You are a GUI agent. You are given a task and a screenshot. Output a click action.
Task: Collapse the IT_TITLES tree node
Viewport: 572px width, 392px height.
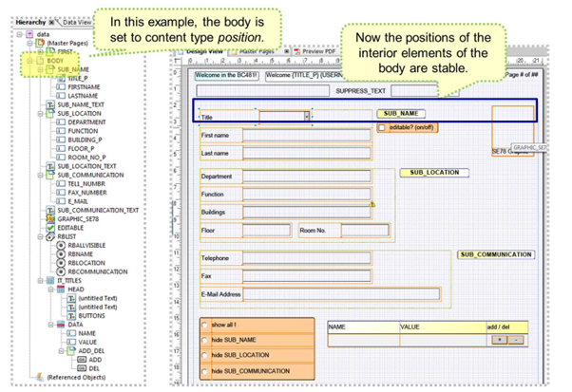tap(41, 281)
